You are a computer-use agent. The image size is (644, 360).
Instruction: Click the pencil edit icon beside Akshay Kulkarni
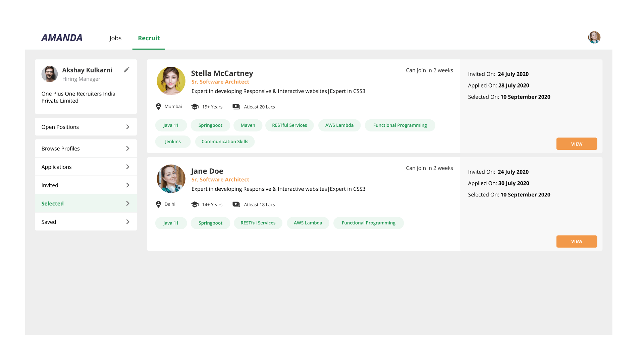[126, 70]
